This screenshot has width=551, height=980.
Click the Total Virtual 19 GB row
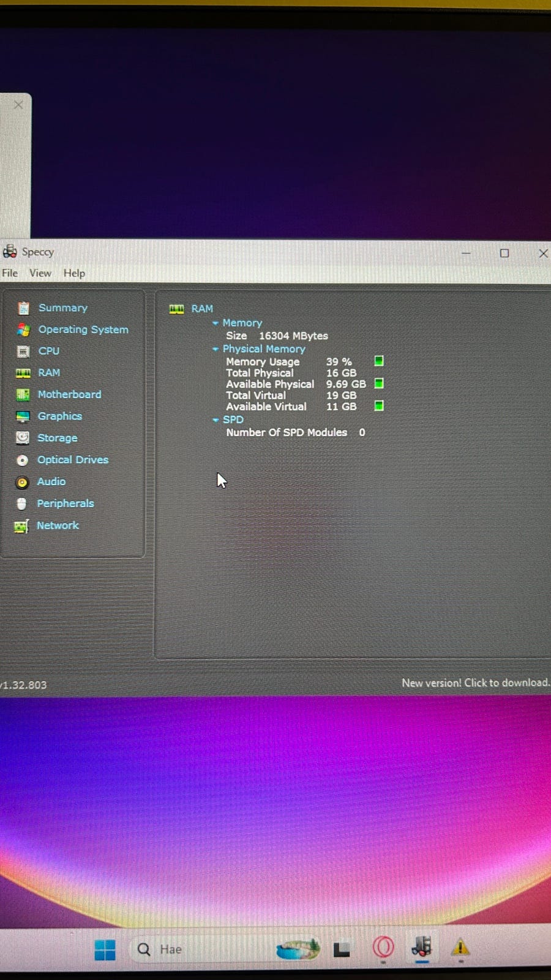291,395
